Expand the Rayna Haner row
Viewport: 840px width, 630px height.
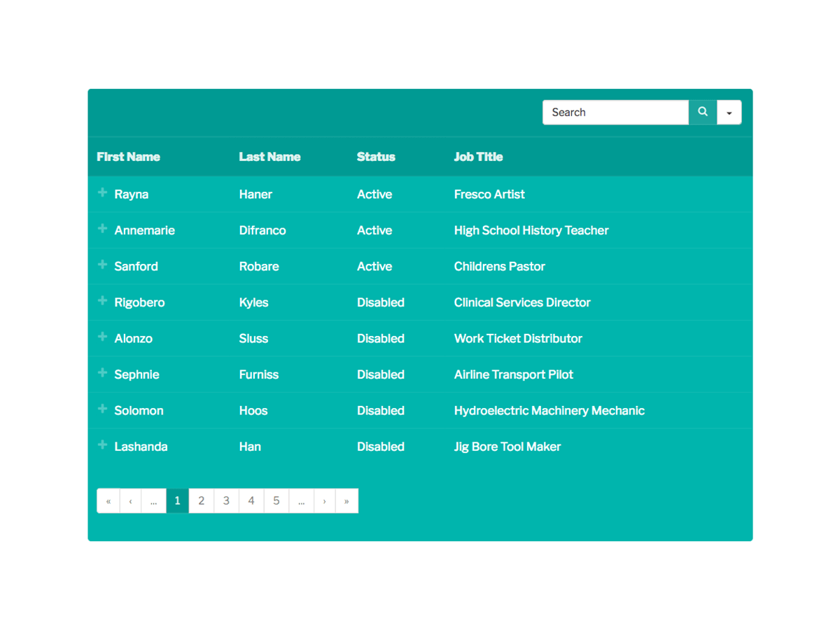pyautogui.click(x=102, y=193)
